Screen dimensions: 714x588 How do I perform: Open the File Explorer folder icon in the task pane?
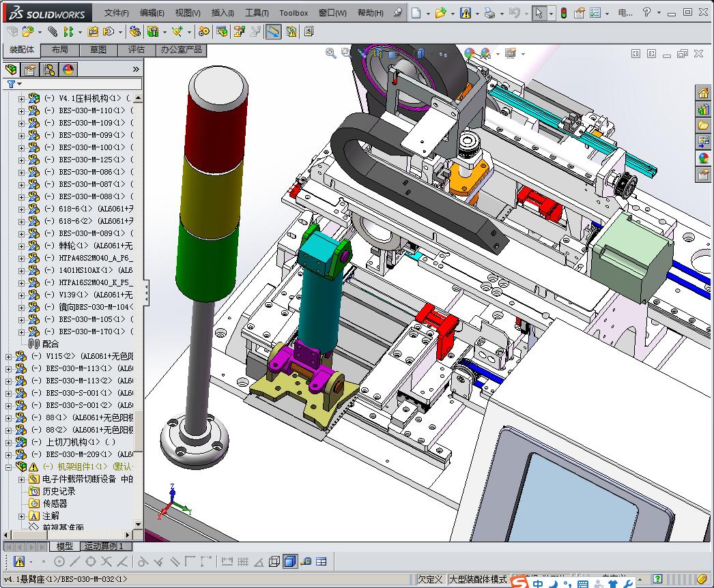click(x=704, y=125)
